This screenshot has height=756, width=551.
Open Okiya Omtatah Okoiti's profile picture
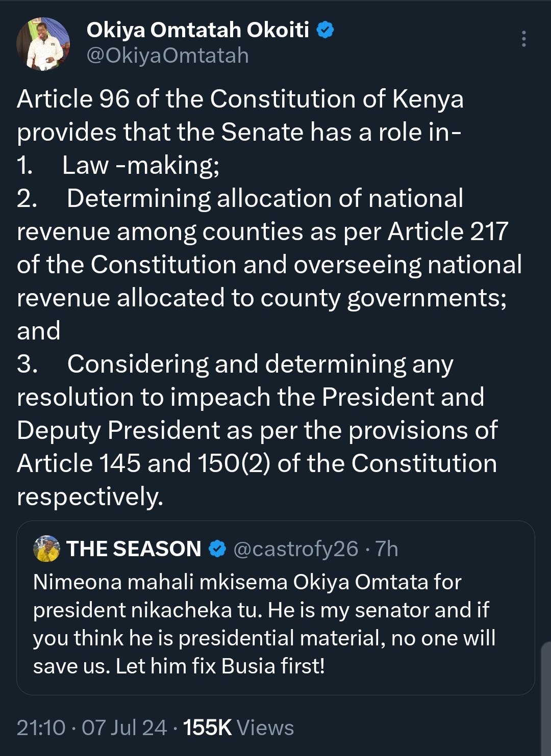43,44
